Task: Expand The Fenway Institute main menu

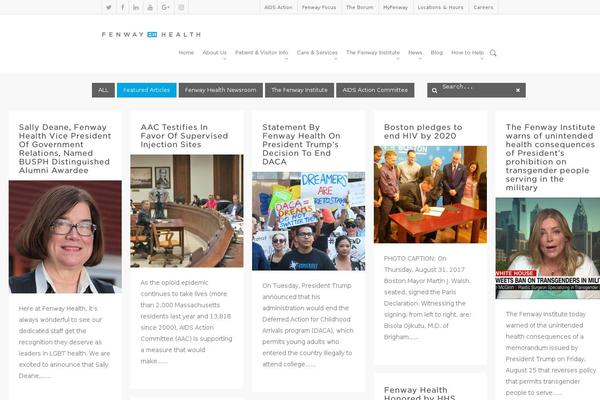Action: pos(373,52)
